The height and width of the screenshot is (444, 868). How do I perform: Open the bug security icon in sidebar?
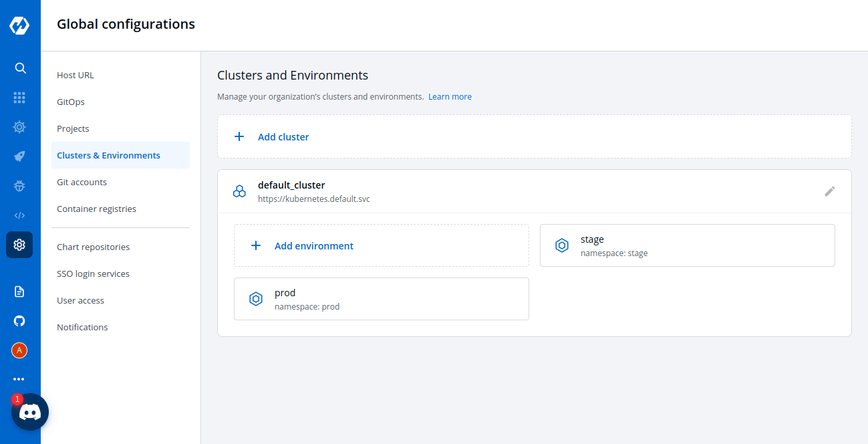point(19,186)
